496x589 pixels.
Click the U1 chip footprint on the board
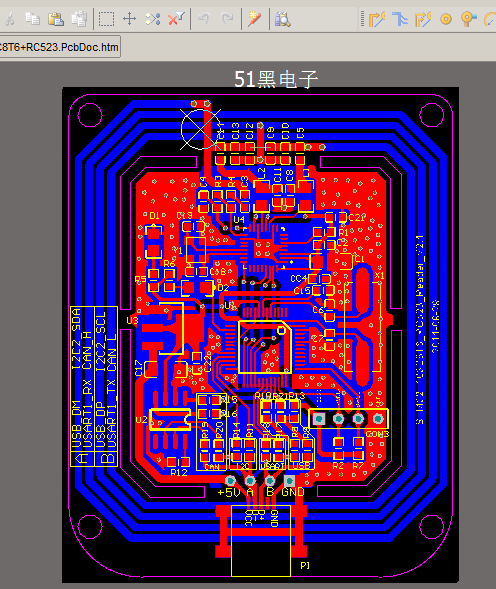click(265, 347)
